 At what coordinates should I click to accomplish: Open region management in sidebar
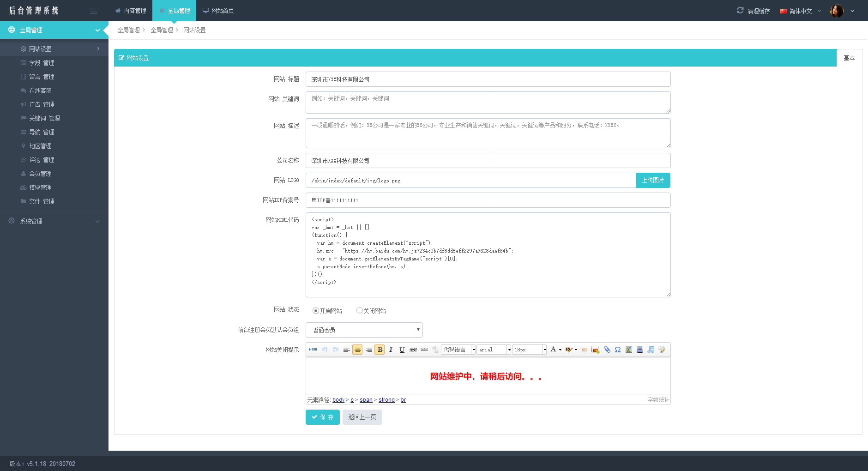pos(54,146)
